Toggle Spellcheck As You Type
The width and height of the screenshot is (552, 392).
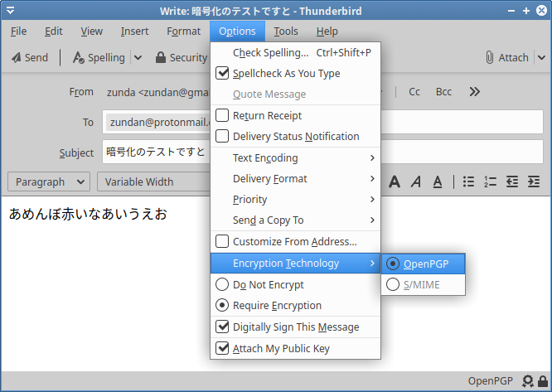[295, 73]
